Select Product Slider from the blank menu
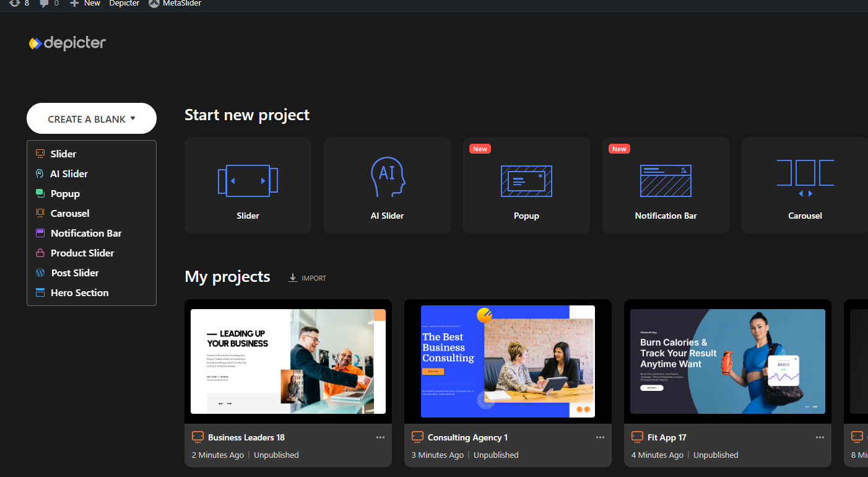Viewport: 868px width, 477px height. [x=82, y=253]
